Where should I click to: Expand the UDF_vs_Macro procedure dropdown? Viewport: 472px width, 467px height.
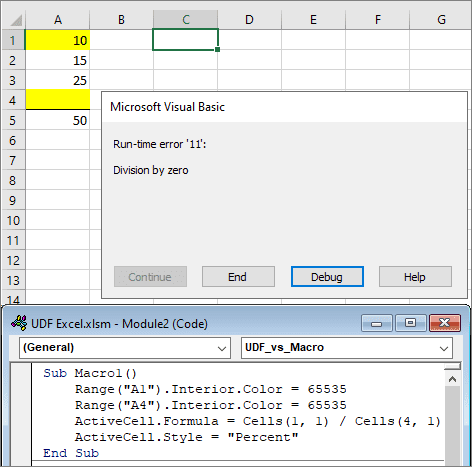(x=444, y=348)
